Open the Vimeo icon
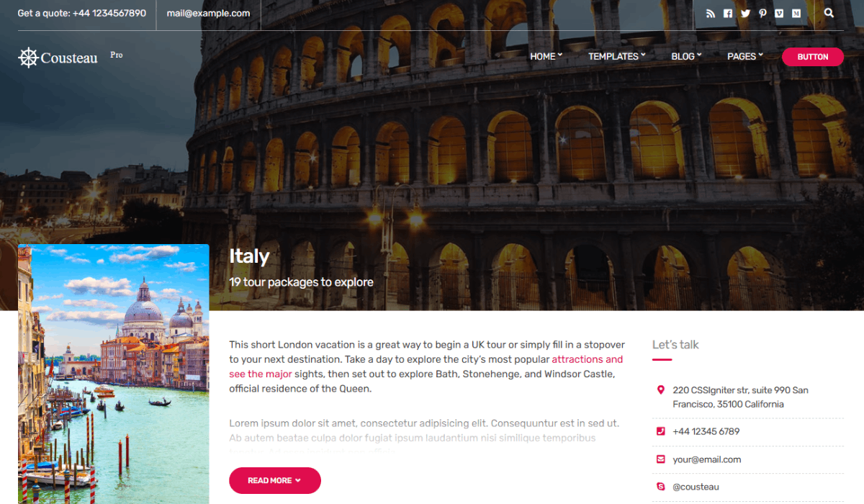This screenshot has width=864, height=504. point(780,13)
